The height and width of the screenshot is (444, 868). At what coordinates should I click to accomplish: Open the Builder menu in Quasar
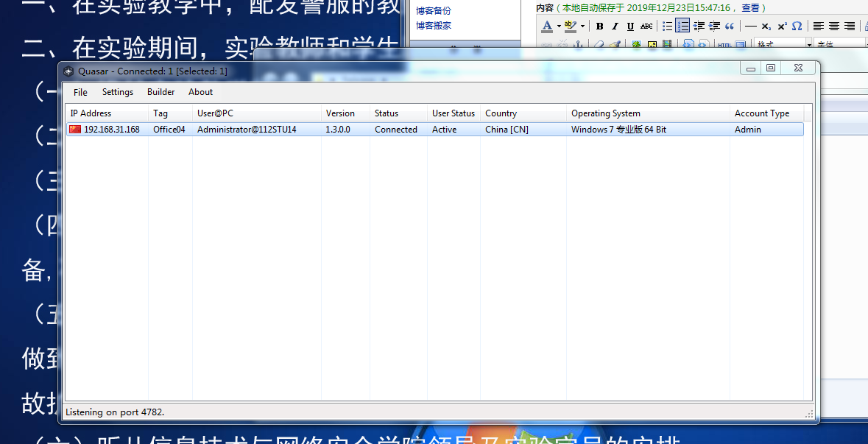coord(160,92)
